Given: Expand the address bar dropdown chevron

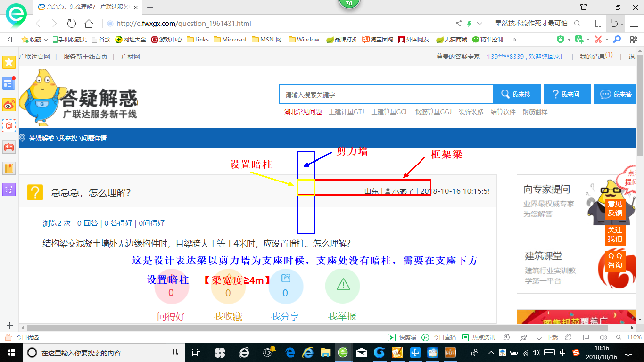Looking at the screenshot, I should pyautogui.click(x=479, y=24).
